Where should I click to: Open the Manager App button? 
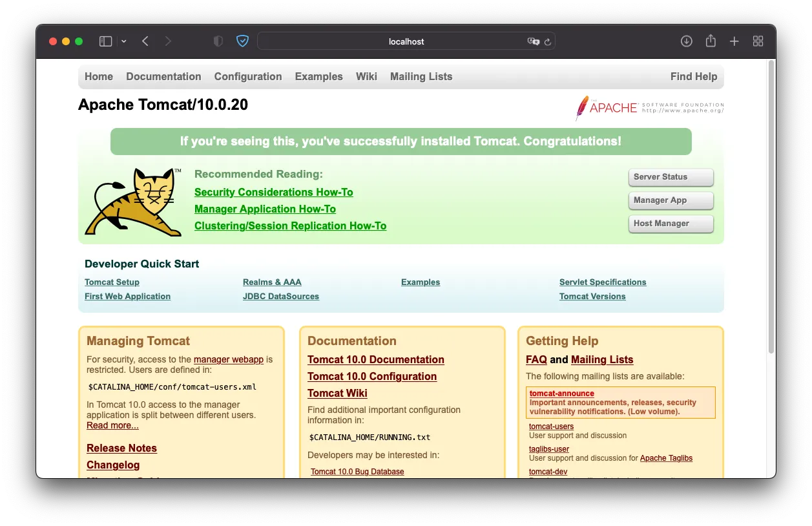pos(671,200)
